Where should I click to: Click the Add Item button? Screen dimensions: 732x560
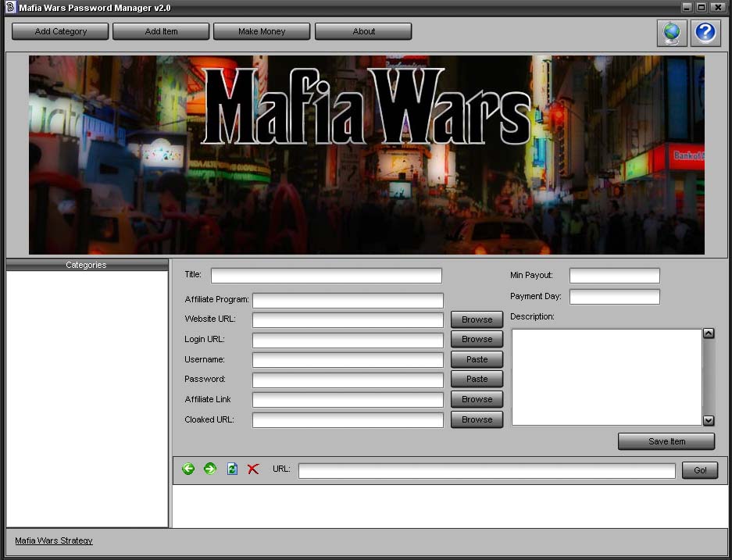coord(161,31)
